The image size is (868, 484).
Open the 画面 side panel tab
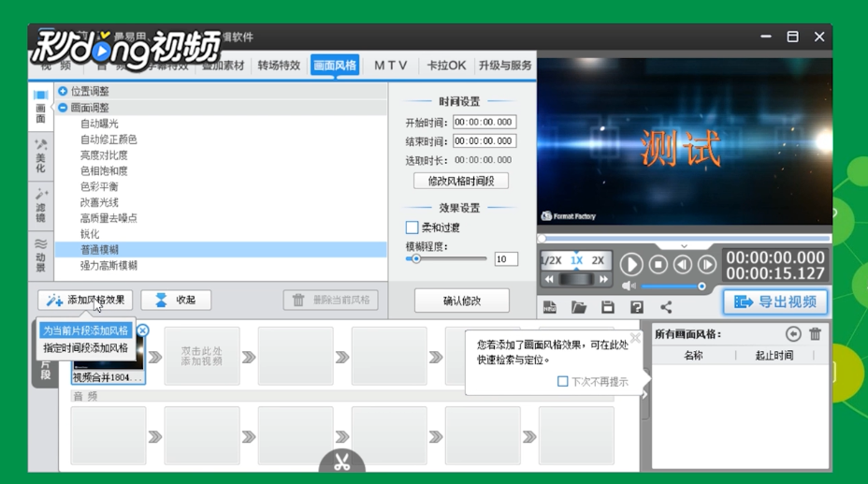click(x=41, y=107)
